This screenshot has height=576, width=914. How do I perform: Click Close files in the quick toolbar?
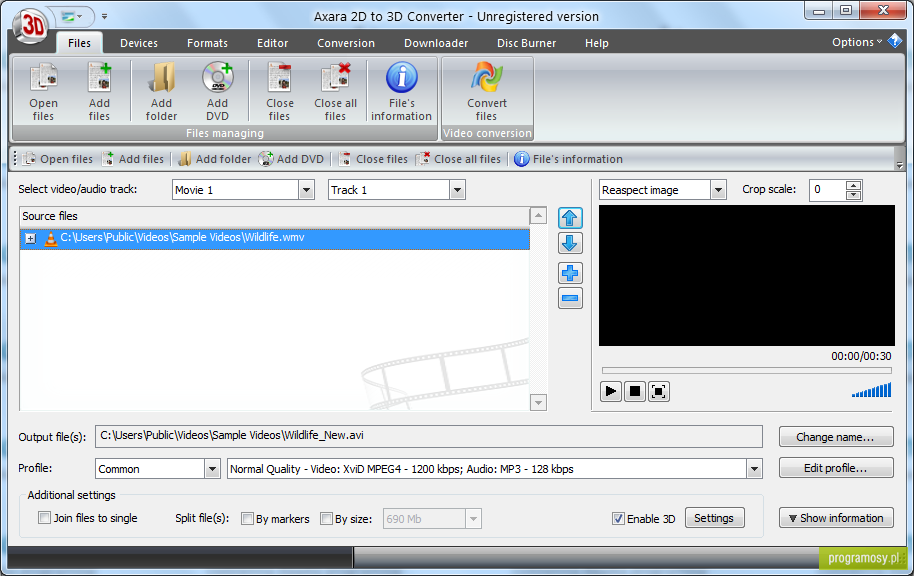(x=373, y=159)
